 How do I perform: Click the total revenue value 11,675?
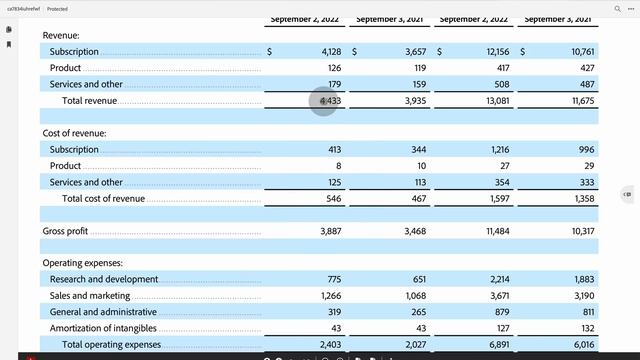[x=583, y=101]
